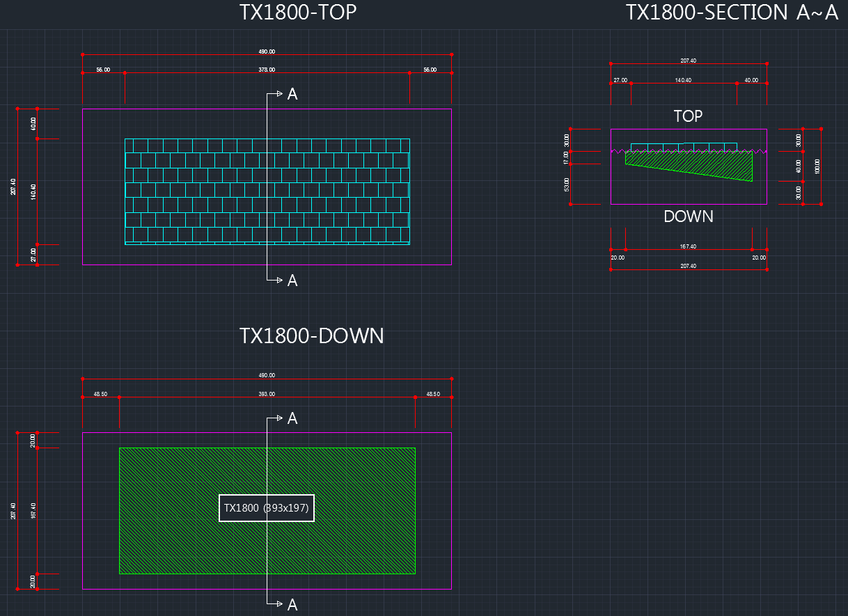Click the TOP label in the section view

tap(688, 116)
